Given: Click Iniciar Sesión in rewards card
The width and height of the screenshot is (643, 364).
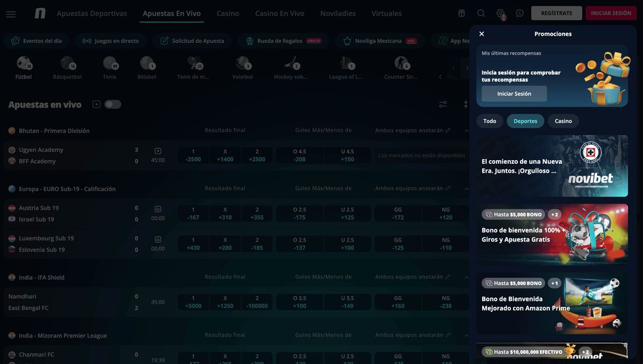Looking at the screenshot, I should click(x=514, y=94).
